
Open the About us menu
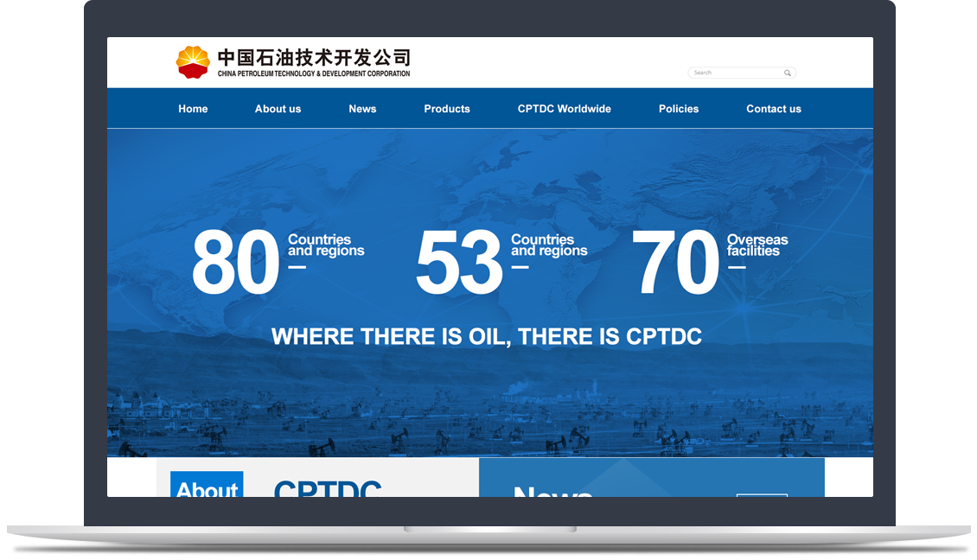pos(278,108)
